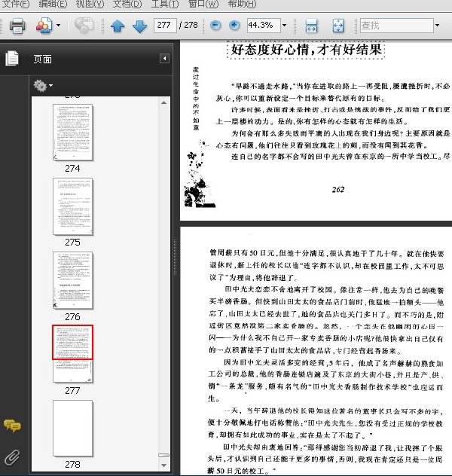Click the page number field showing 277
Screen dimensions: 452x476
tap(165, 25)
